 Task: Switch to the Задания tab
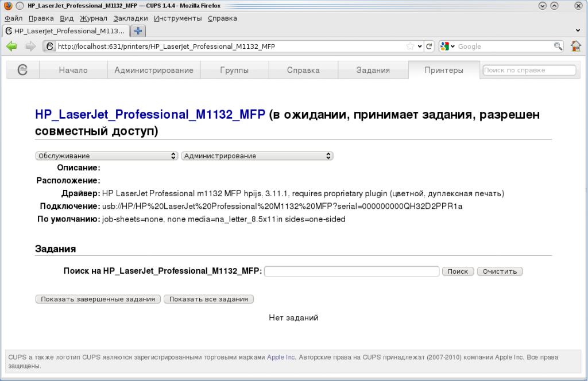[x=373, y=70]
